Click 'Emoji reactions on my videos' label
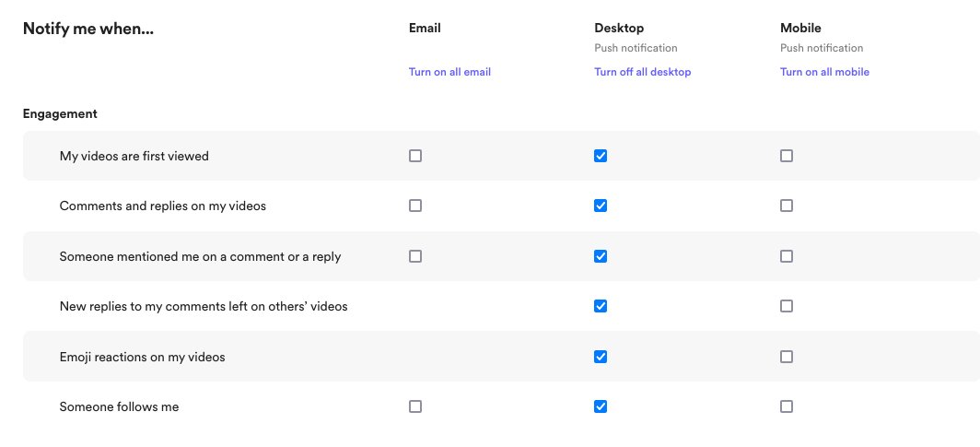 [142, 358]
